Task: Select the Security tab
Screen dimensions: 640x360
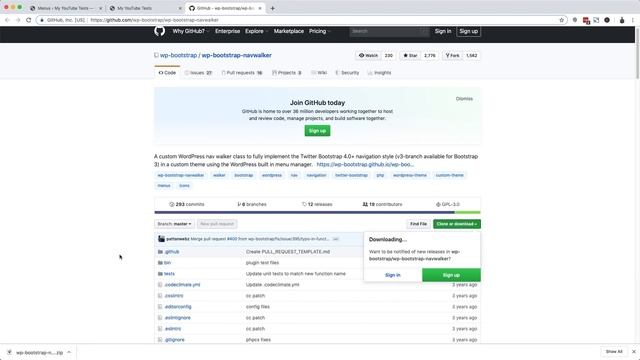Action: pos(347,73)
